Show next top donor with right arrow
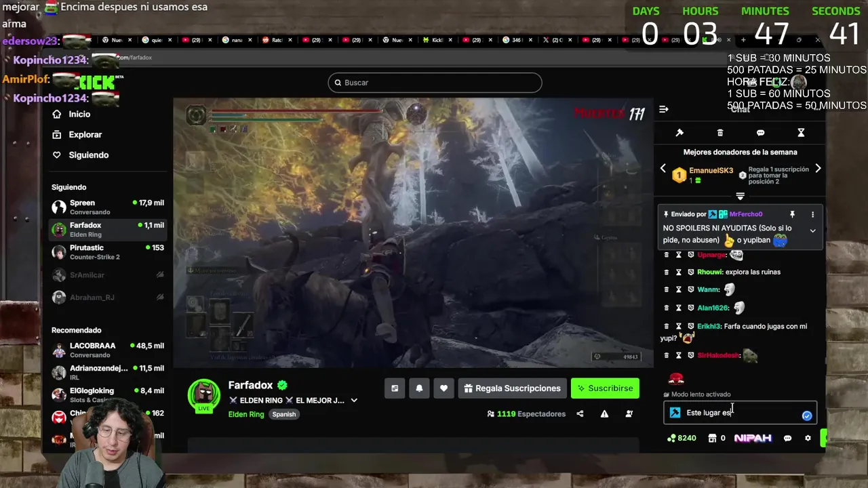Viewport: 868px width, 488px height. (818, 169)
